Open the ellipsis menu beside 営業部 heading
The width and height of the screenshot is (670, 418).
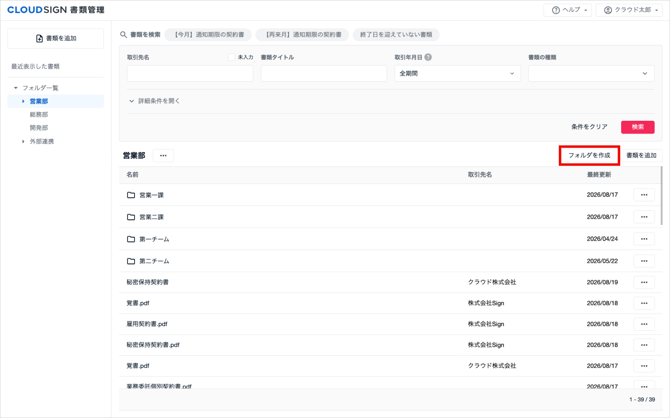(x=163, y=156)
